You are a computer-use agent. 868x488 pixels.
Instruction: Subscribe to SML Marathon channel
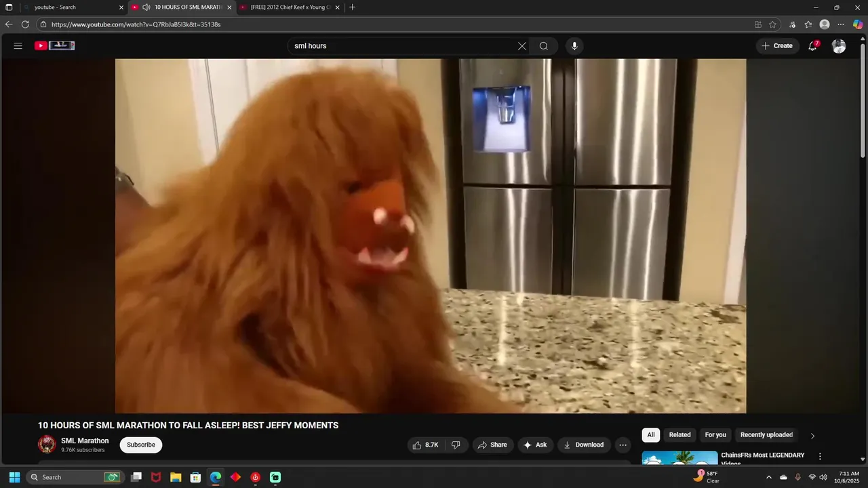click(141, 445)
